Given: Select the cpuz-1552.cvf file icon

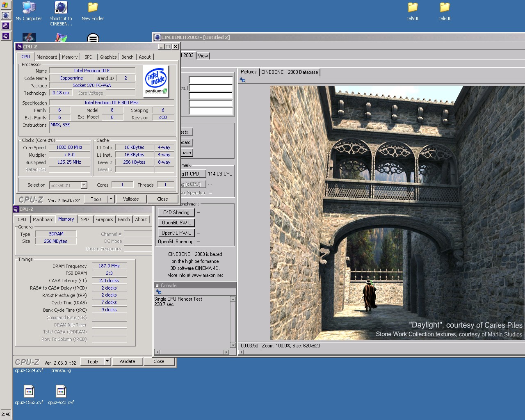Looking at the screenshot, I should [x=29, y=395].
